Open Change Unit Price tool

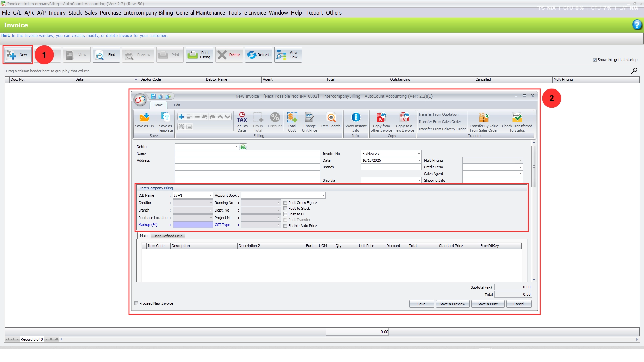tap(309, 122)
